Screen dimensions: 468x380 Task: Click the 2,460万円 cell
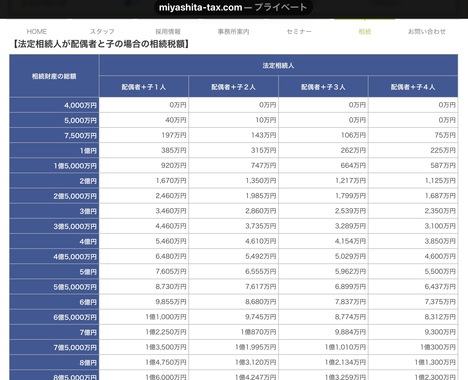coord(144,196)
